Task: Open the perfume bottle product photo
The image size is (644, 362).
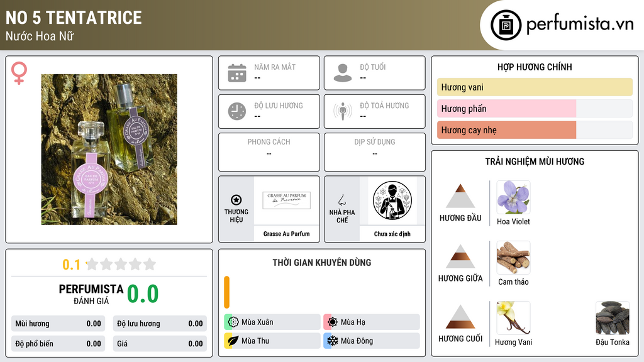Action: 109,150
